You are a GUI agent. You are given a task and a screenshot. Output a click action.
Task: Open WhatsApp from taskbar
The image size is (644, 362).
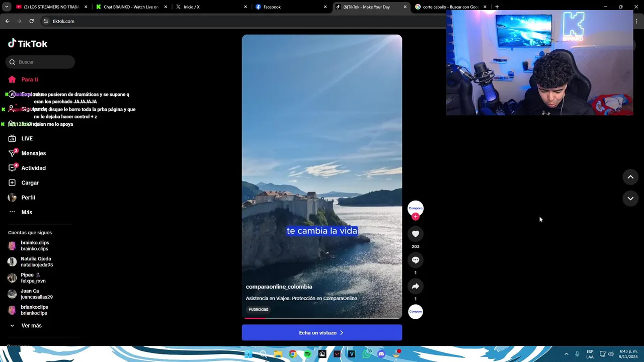point(367,354)
